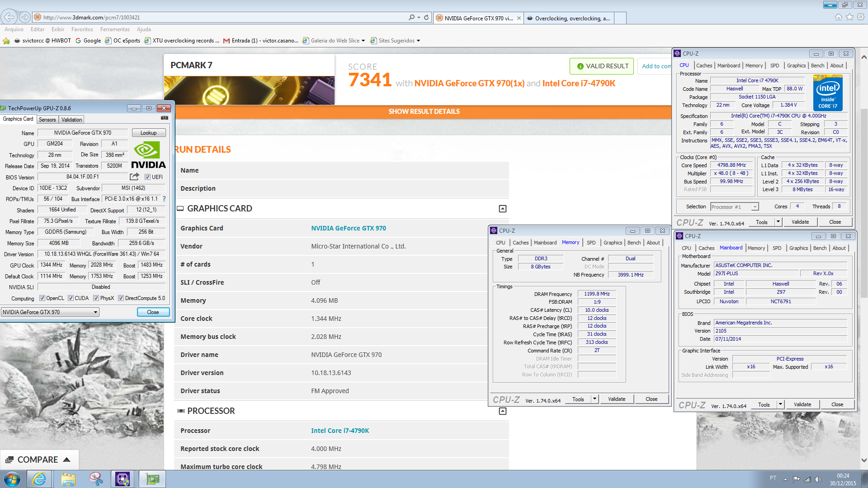Image resolution: width=868 pixels, height=488 pixels.
Task: Open the Sites Sugeridos bookmark dropdown
Action: pos(418,41)
